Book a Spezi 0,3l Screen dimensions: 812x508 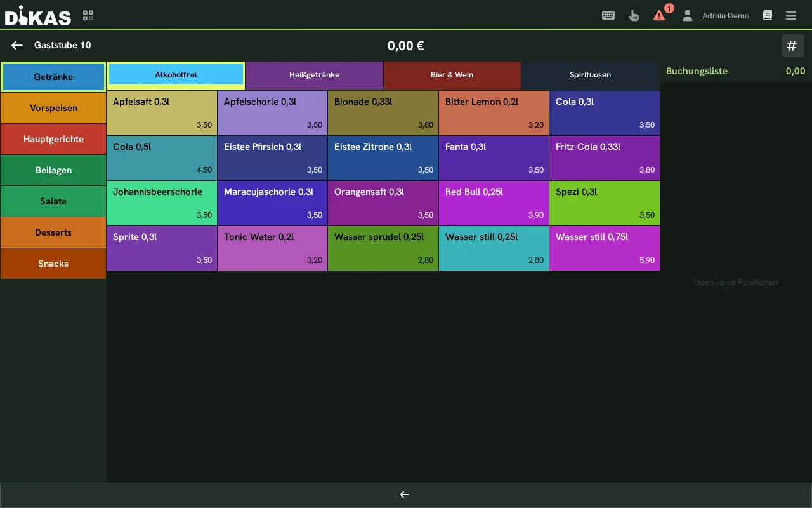(605, 203)
